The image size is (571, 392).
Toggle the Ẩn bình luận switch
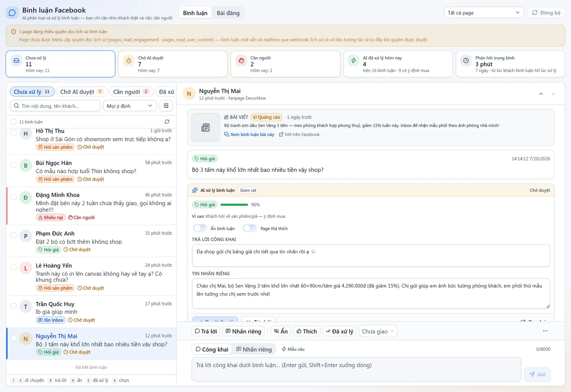[x=200, y=228]
